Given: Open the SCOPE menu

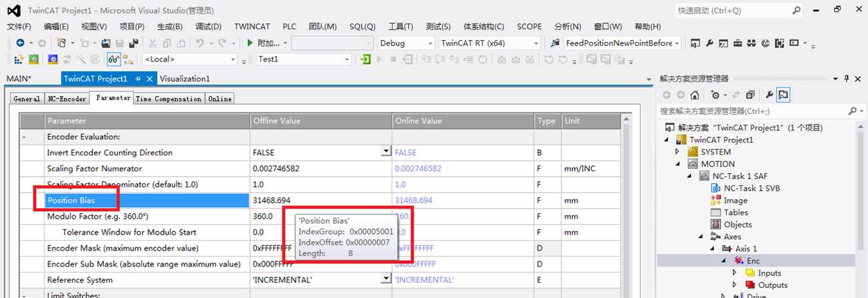Looking at the screenshot, I should pyautogui.click(x=530, y=27).
